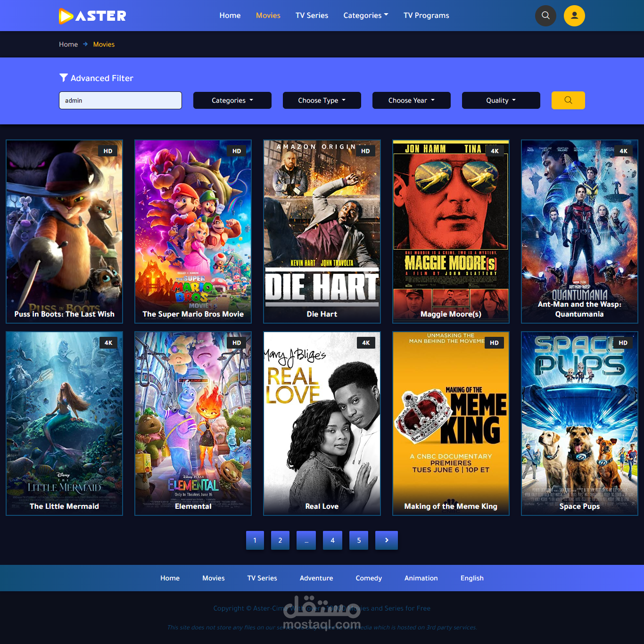Click Adventure in the footer menu
The image size is (644, 644).
click(316, 578)
